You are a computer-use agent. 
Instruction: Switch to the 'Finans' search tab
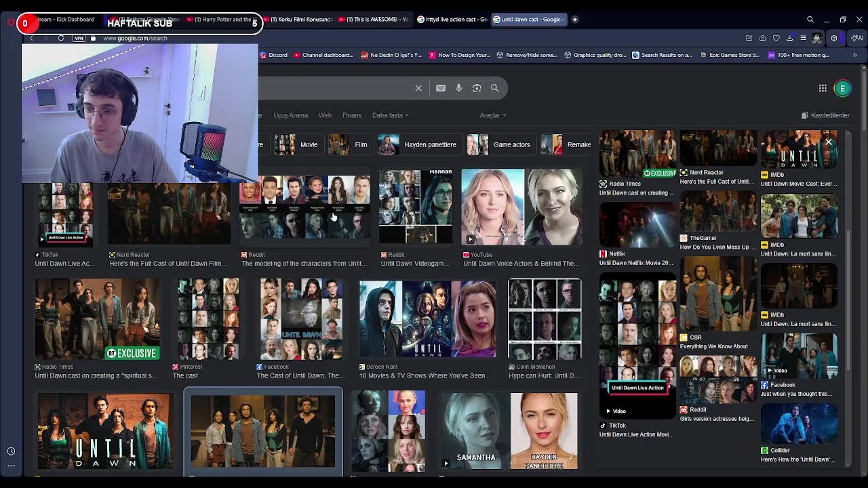tap(352, 115)
